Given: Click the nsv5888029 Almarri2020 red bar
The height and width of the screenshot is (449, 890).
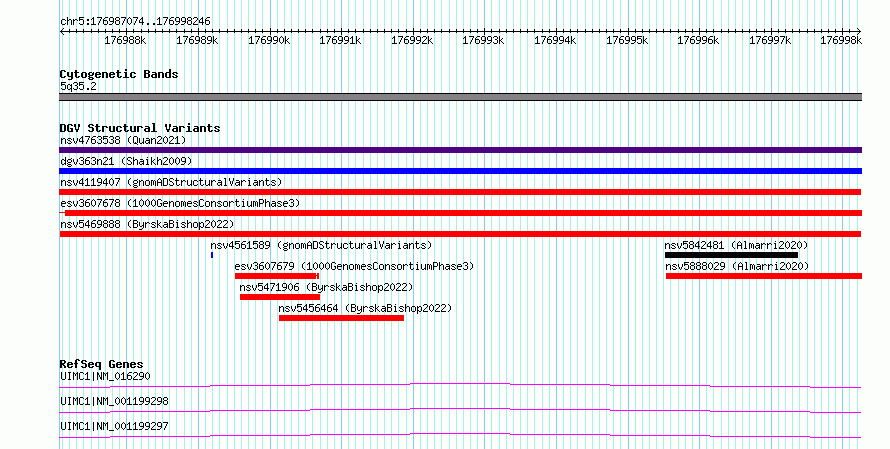Looking at the screenshot, I should [764, 276].
